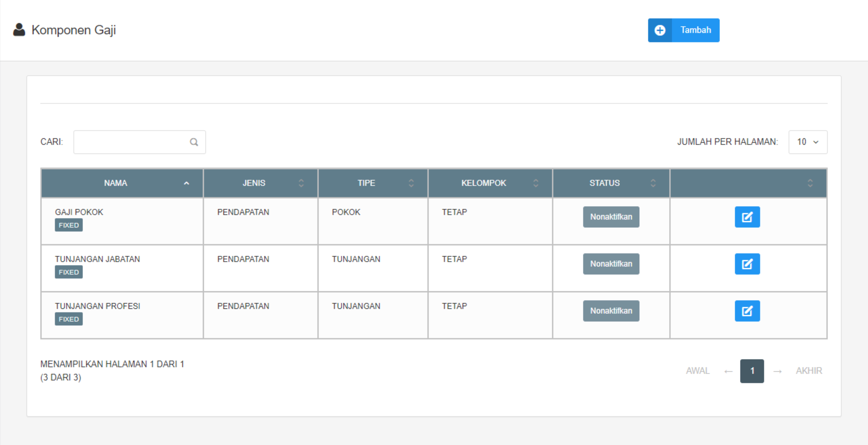Click the plus icon on Tambah button
The height and width of the screenshot is (445, 868).
[660, 30]
